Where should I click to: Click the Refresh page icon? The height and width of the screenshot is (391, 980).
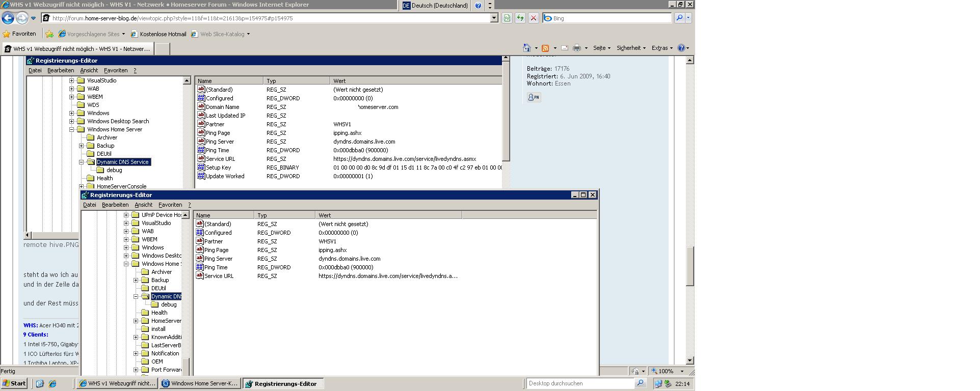[520, 18]
